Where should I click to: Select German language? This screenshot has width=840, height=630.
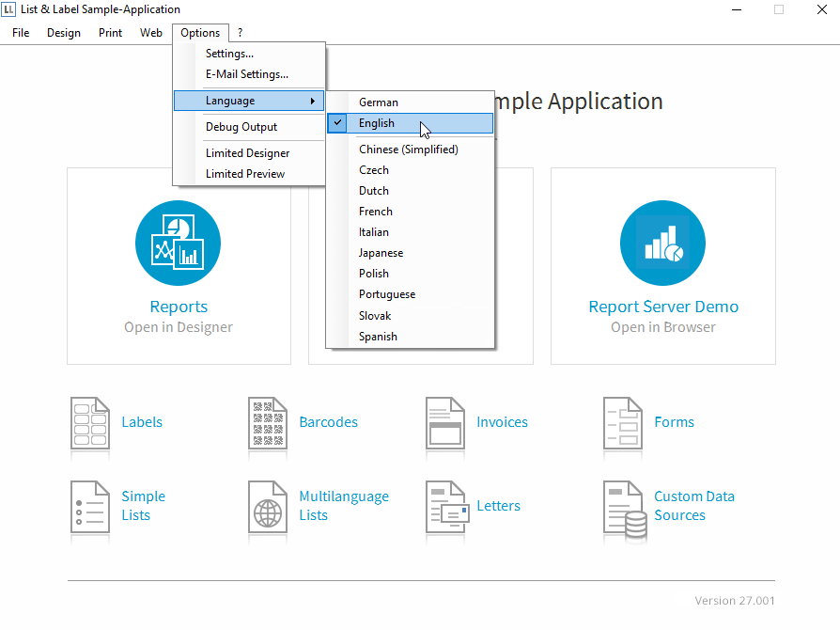[x=410, y=102]
